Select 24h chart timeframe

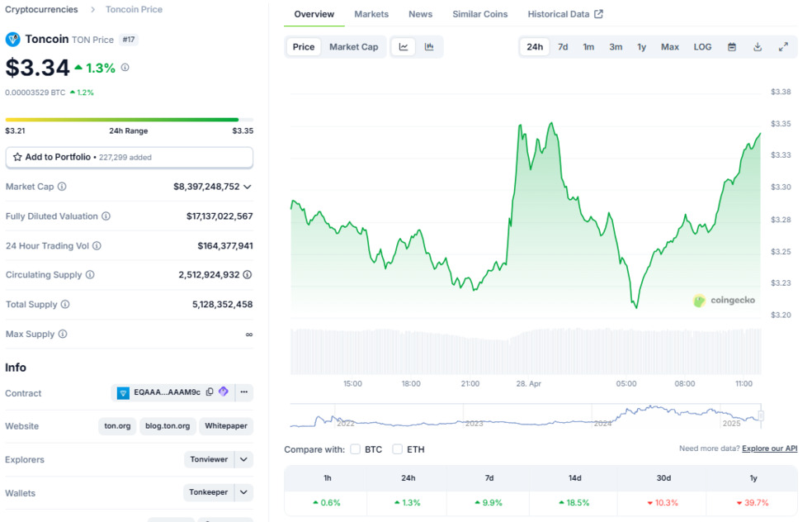(535, 47)
